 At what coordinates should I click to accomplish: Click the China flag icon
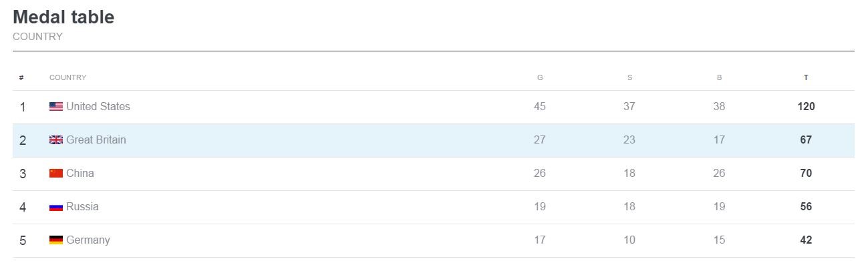pyautogui.click(x=56, y=174)
